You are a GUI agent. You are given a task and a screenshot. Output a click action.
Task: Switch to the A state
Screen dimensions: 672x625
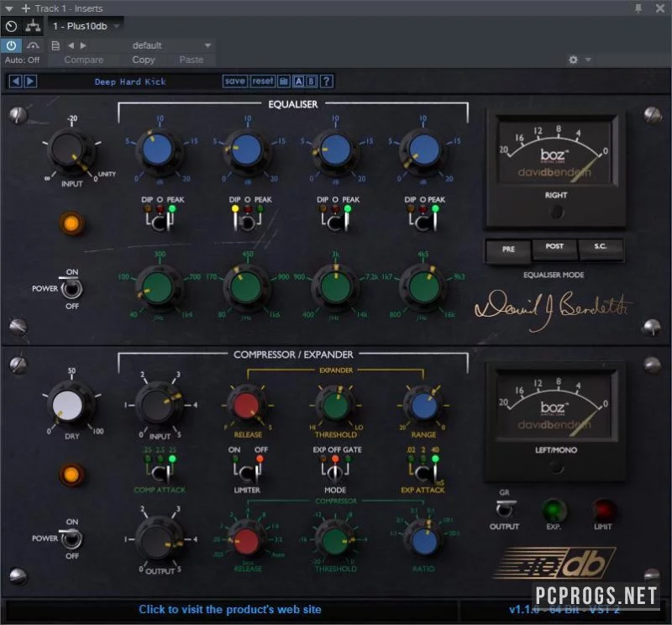(299, 81)
